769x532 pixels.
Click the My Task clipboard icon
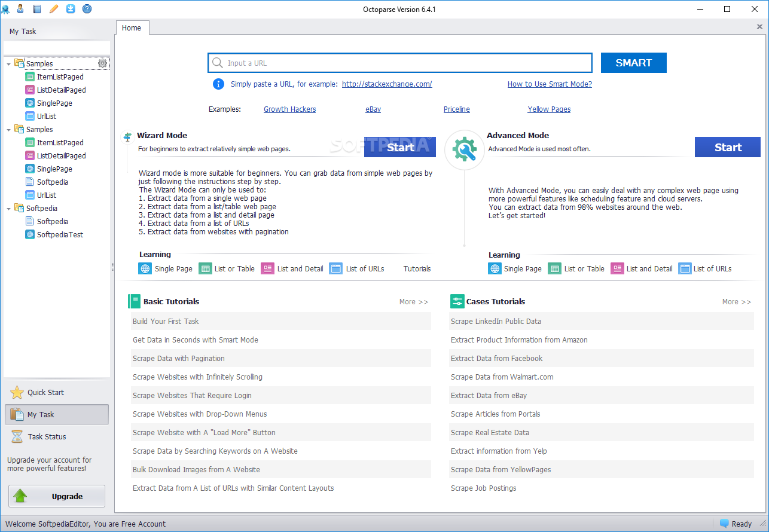[x=17, y=414]
